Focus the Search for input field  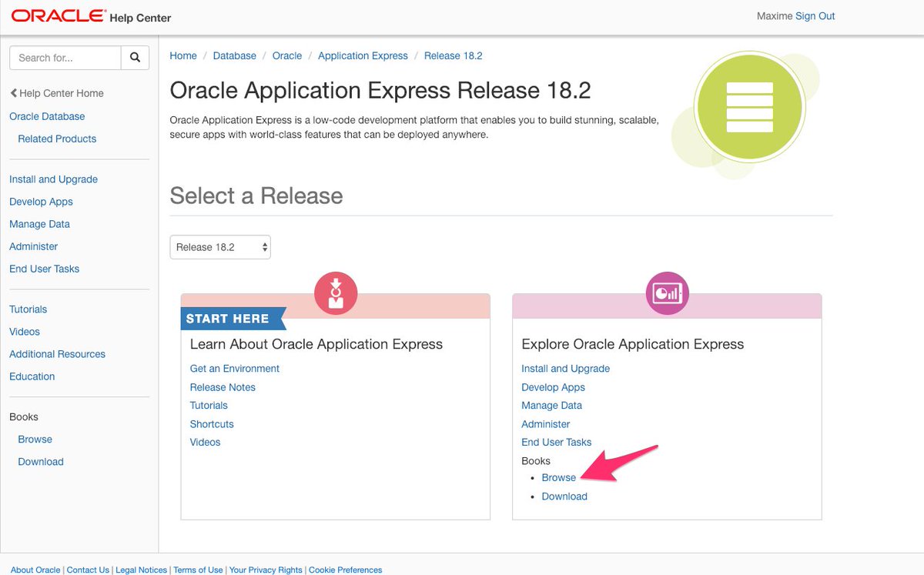pyautogui.click(x=65, y=58)
